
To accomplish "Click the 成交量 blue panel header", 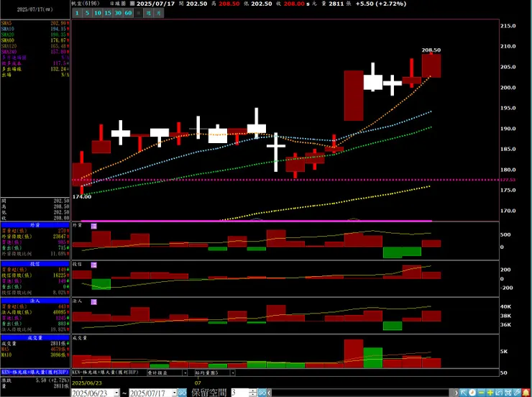I will pyautogui.click(x=35, y=337).
